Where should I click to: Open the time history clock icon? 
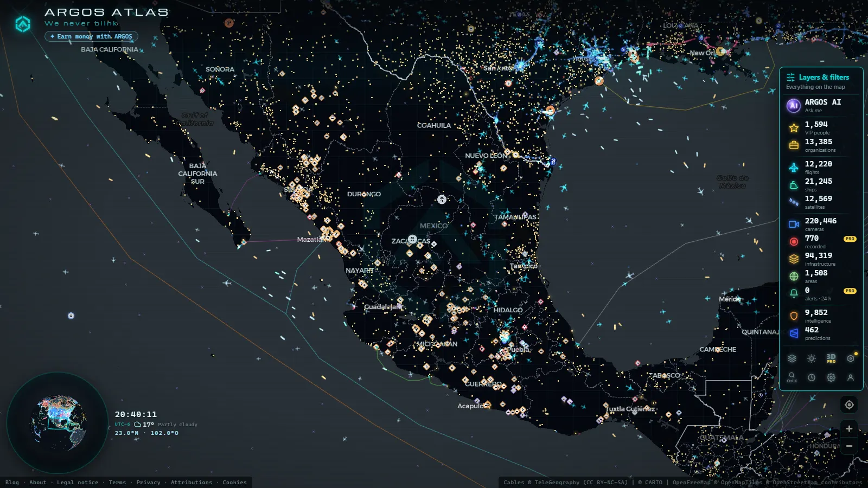click(812, 377)
